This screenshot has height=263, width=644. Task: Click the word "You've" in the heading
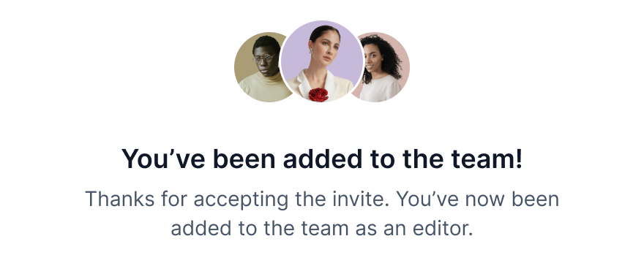163,159
